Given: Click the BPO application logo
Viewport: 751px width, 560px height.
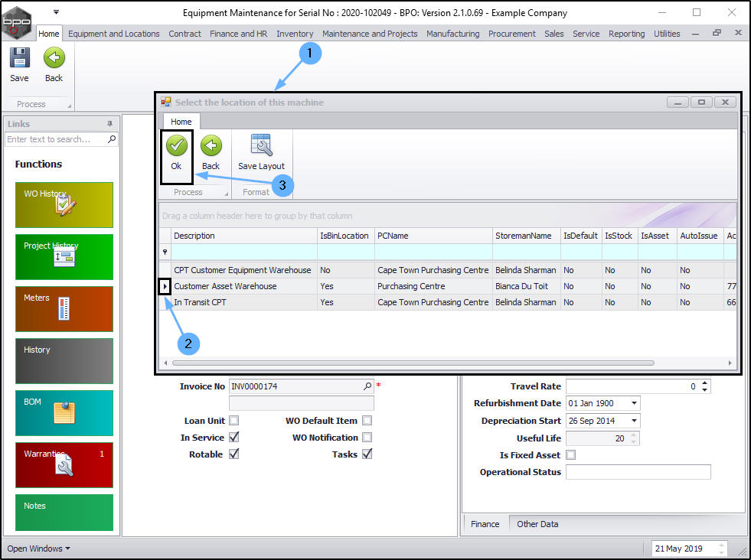Looking at the screenshot, I should coord(17,21).
